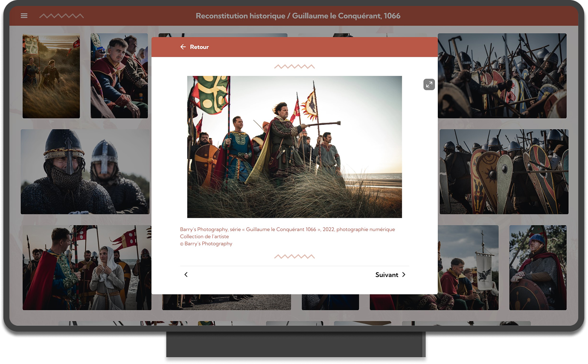Click the © Barry's Photography copyright text
The width and height of the screenshot is (588, 364).
click(206, 244)
